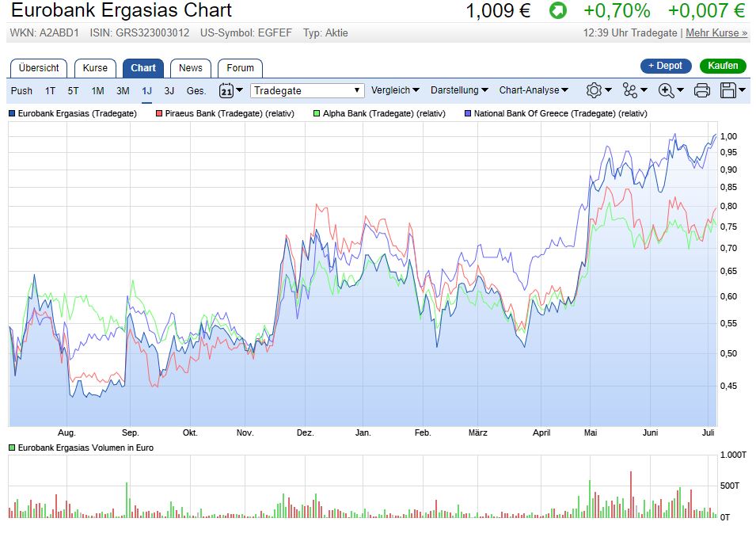Image resolution: width=756 pixels, height=541 pixels.
Task: Open the calendar date picker icon
Action: [226, 90]
